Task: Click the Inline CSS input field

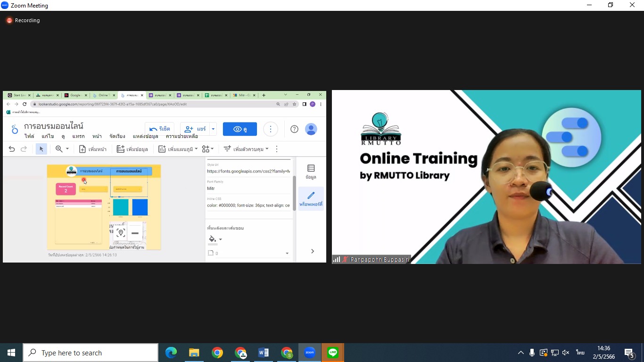Action: click(x=248, y=205)
